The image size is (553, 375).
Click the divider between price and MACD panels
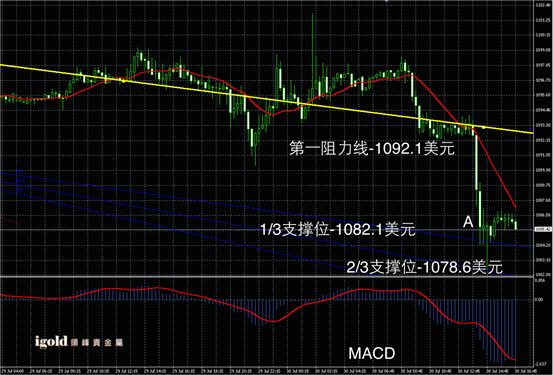267,277
